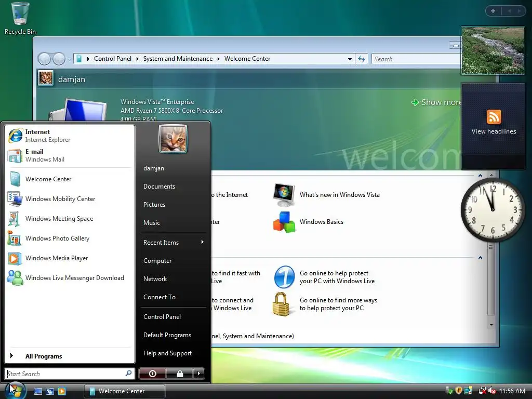Click the muted volume tray icon
Screen dimensions: 532x399
pyautogui.click(x=492, y=391)
